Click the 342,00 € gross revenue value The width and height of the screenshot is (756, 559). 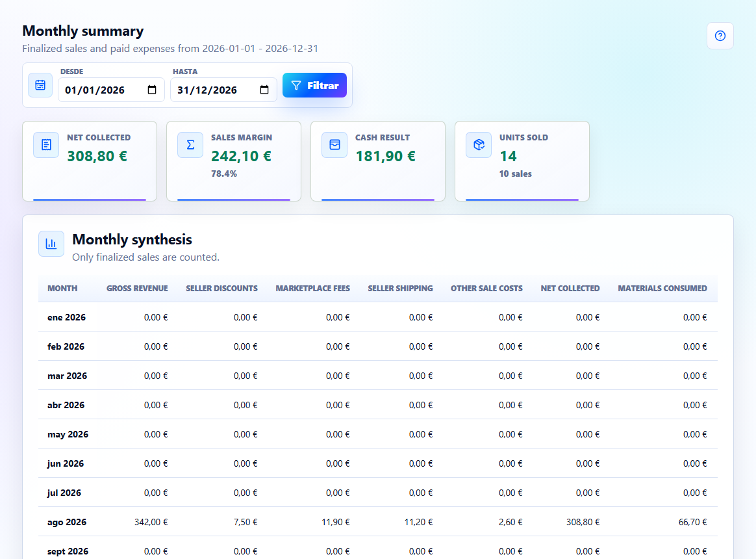tap(151, 523)
